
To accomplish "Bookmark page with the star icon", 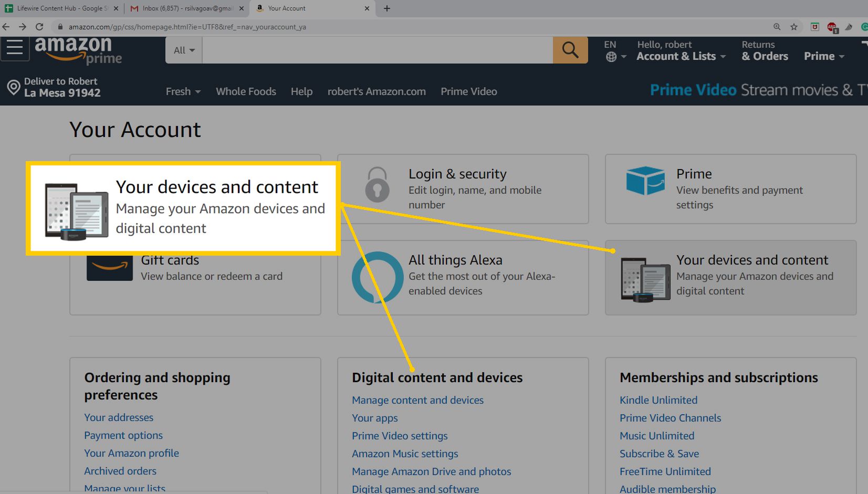I will point(794,27).
